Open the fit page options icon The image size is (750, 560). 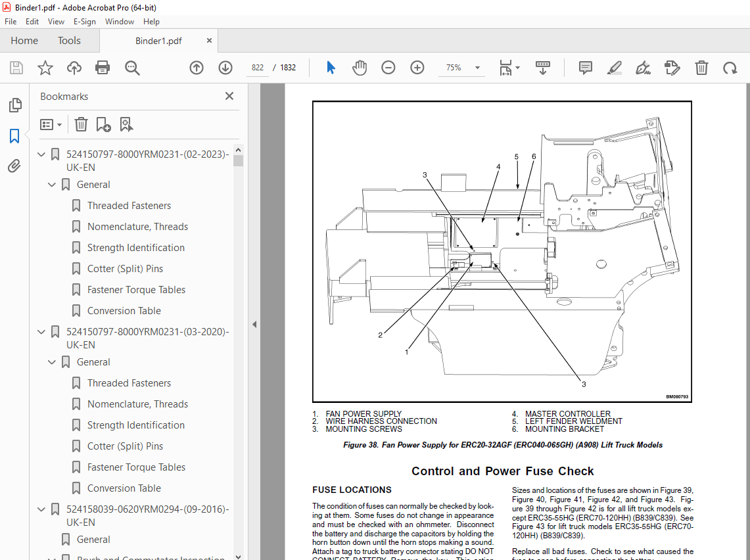(509, 68)
